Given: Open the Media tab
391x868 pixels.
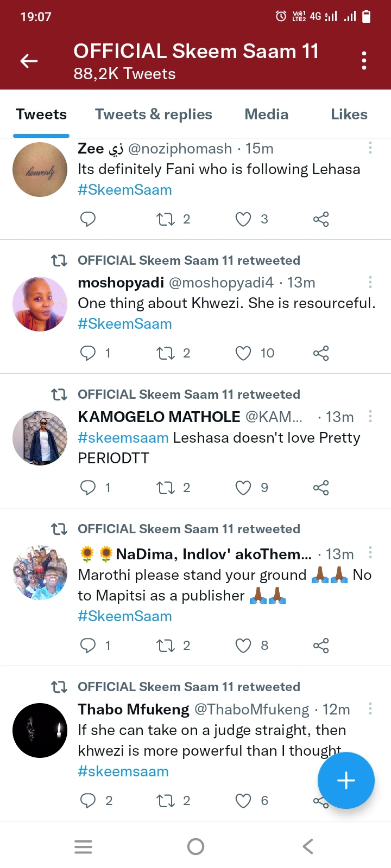Looking at the screenshot, I should (x=266, y=114).
